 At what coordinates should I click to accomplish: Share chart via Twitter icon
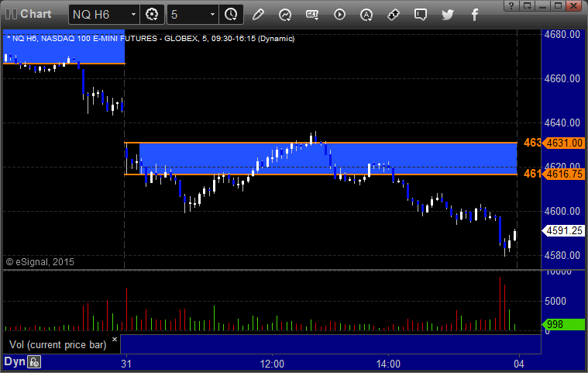[447, 15]
